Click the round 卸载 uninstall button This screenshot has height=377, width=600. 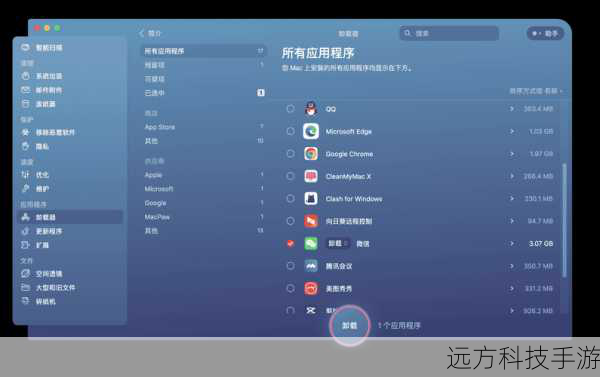pyautogui.click(x=349, y=325)
